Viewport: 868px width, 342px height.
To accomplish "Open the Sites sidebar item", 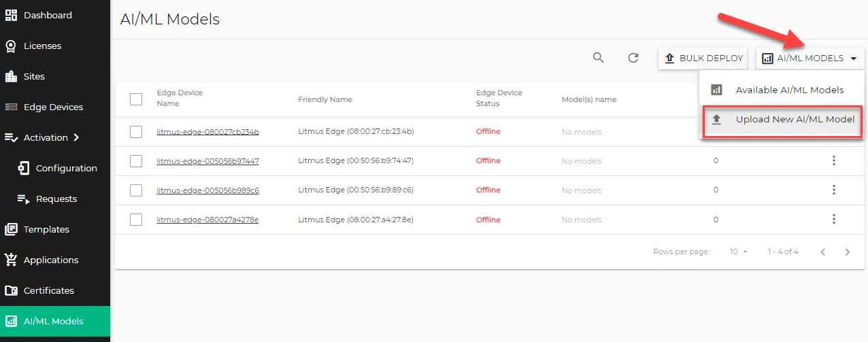I will [54, 76].
